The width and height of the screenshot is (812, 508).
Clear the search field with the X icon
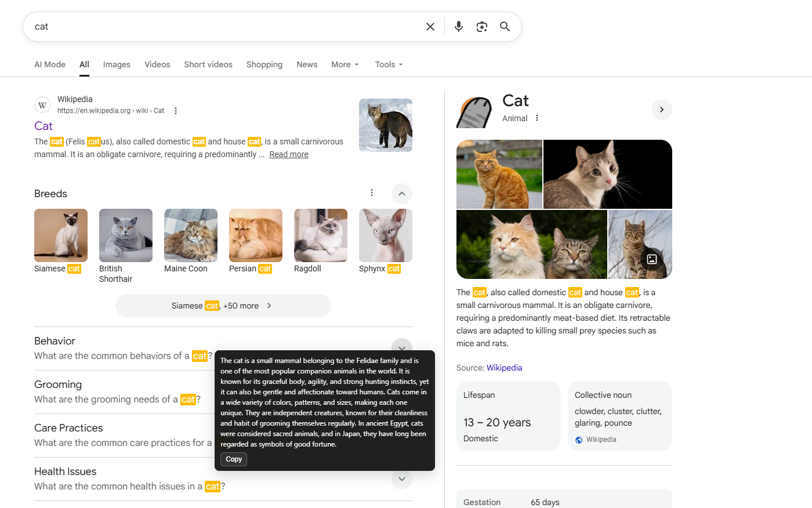click(x=430, y=26)
